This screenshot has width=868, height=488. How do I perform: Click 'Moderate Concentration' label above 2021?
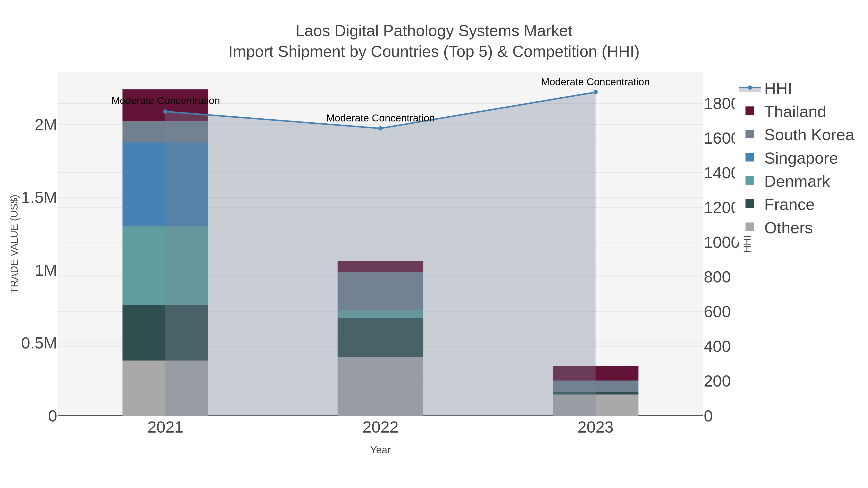[165, 101]
